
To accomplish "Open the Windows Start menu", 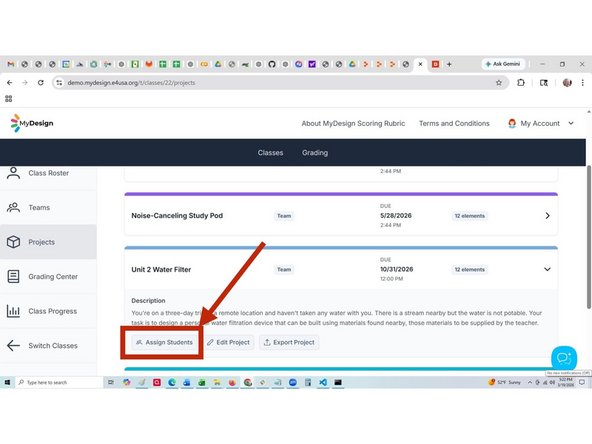I will coord(7,382).
